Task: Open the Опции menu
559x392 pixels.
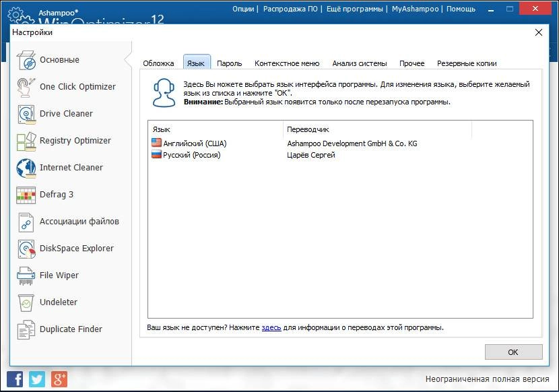Action: pos(243,9)
